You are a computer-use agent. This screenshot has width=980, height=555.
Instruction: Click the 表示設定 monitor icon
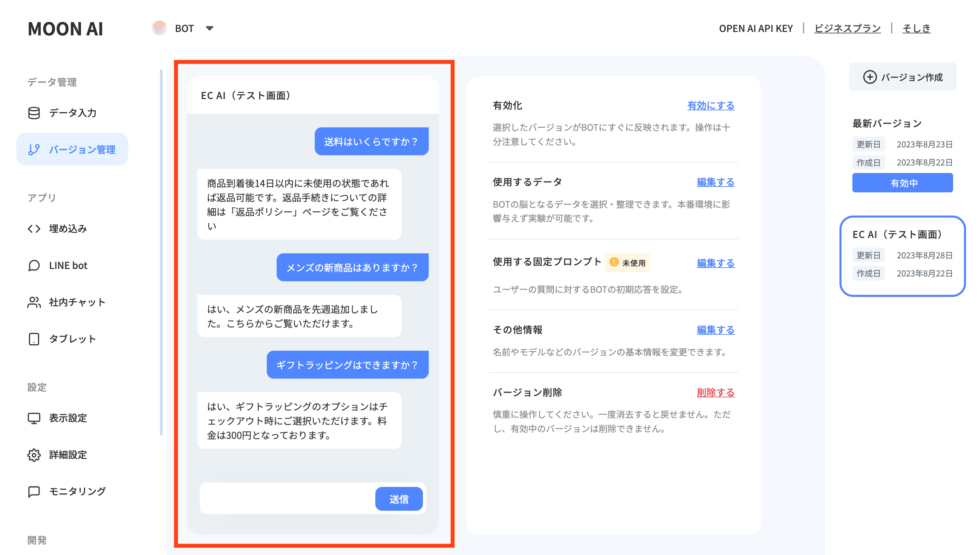[34, 418]
